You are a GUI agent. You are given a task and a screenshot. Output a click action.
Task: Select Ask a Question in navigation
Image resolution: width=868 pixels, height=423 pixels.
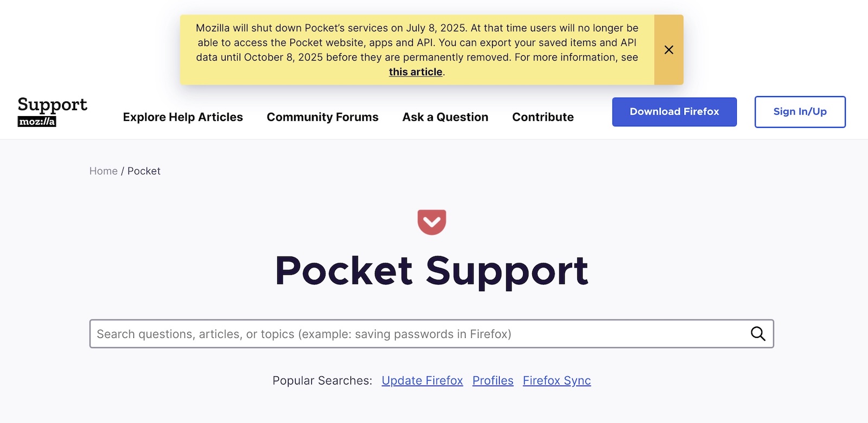[x=445, y=117]
